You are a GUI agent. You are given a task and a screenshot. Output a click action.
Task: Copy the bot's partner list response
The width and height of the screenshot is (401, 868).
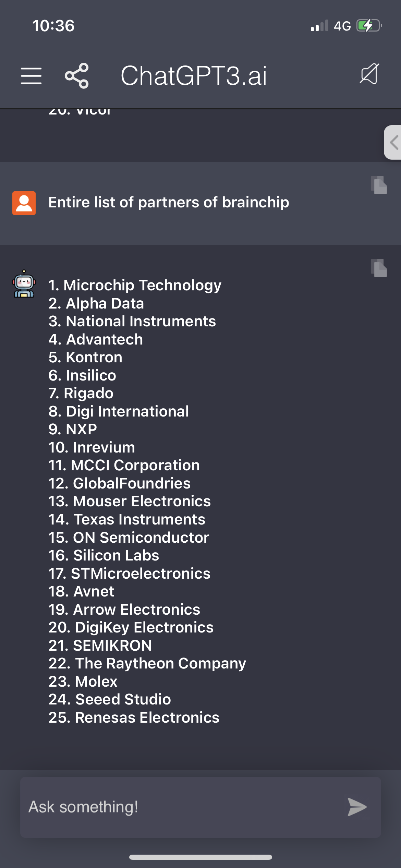click(x=379, y=268)
